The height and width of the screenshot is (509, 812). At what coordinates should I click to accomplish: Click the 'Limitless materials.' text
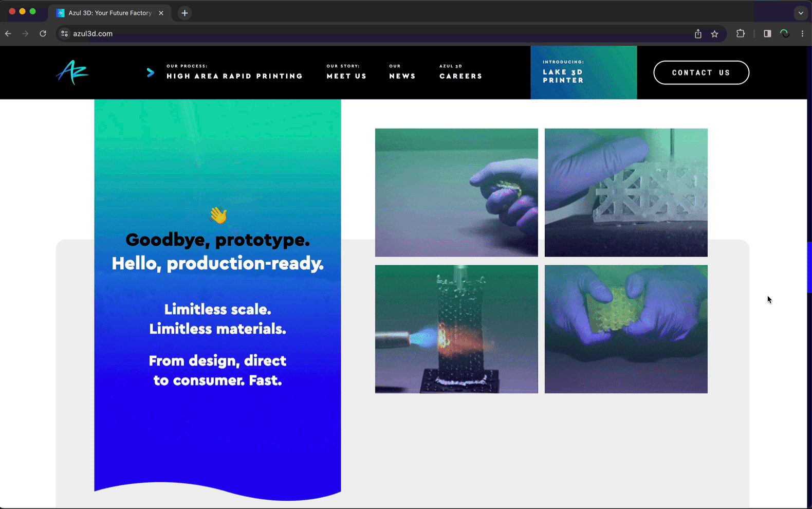(x=217, y=329)
